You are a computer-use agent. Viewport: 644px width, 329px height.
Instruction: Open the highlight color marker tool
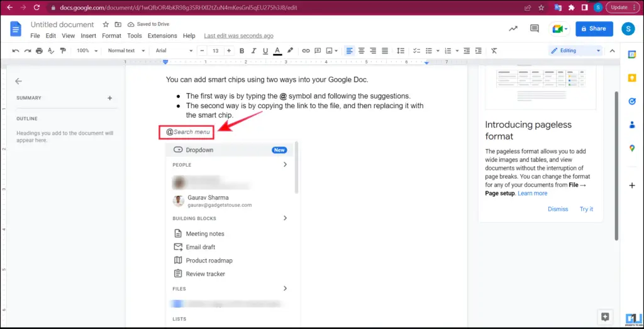(x=290, y=50)
